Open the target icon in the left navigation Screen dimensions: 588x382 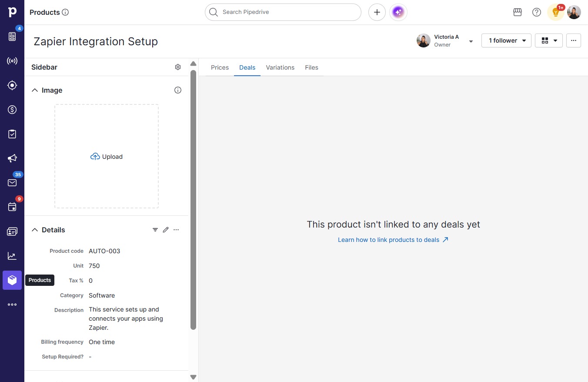12,85
